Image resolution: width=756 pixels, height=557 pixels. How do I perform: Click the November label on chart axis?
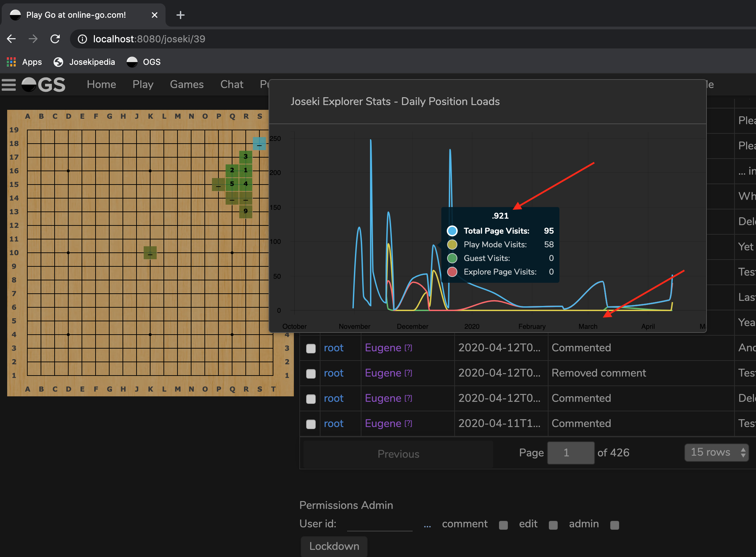pyautogui.click(x=354, y=326)
